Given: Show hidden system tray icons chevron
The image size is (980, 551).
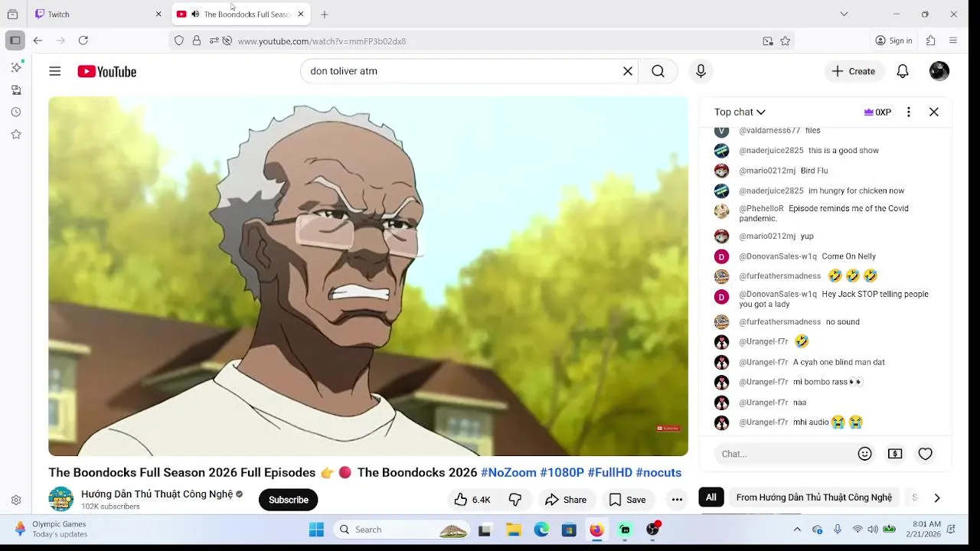Looking at the screenshot, I should point(797,530).
